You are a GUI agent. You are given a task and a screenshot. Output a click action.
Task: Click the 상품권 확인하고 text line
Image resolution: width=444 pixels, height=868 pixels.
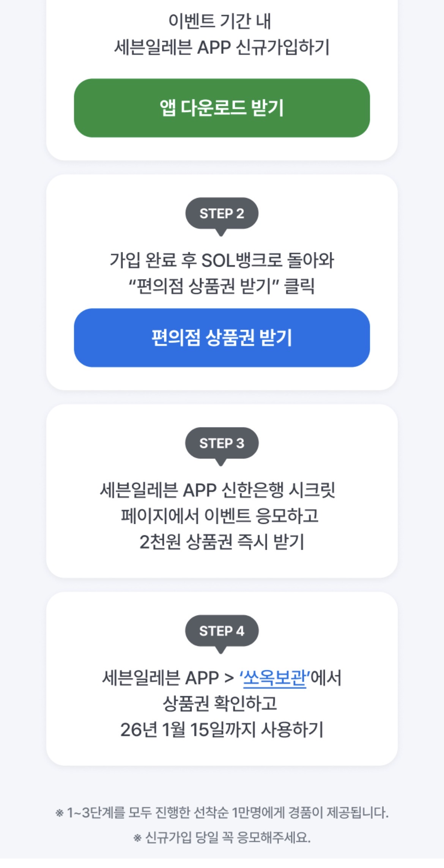(220, 703)
